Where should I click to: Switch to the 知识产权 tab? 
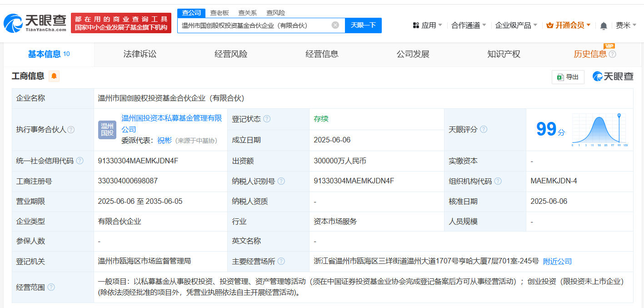tap(504, 54)
